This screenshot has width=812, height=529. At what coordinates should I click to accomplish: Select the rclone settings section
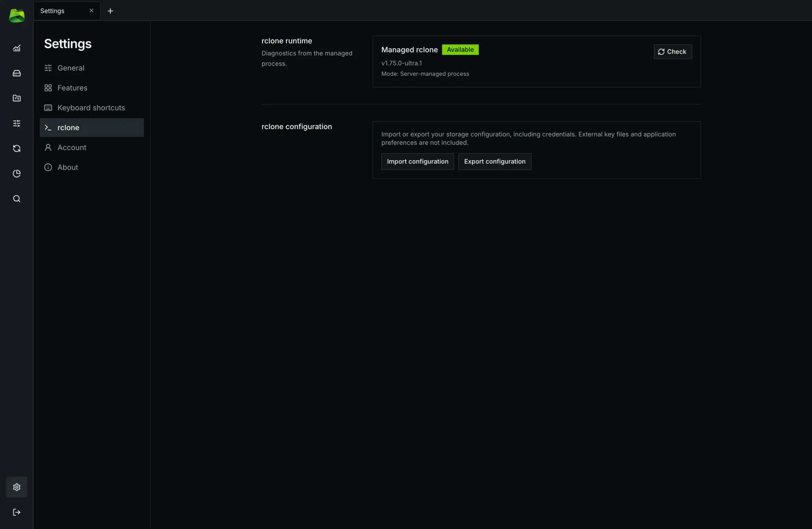(92, 127)
